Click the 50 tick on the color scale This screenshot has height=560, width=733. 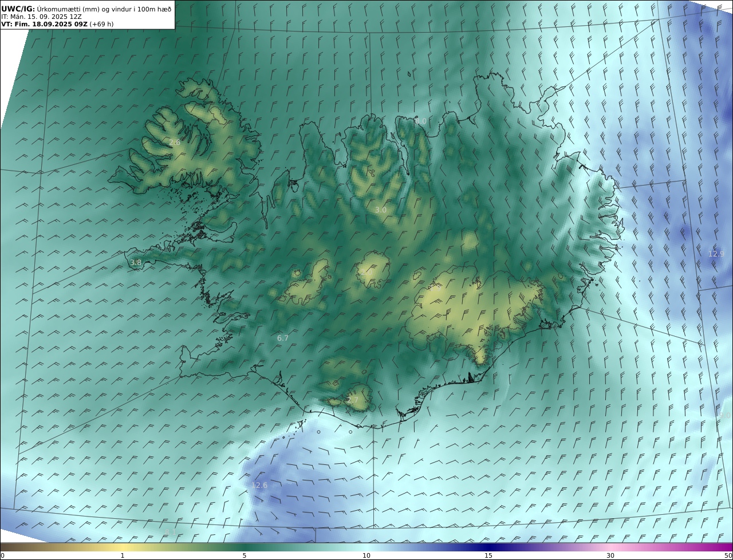click(728, 555)
